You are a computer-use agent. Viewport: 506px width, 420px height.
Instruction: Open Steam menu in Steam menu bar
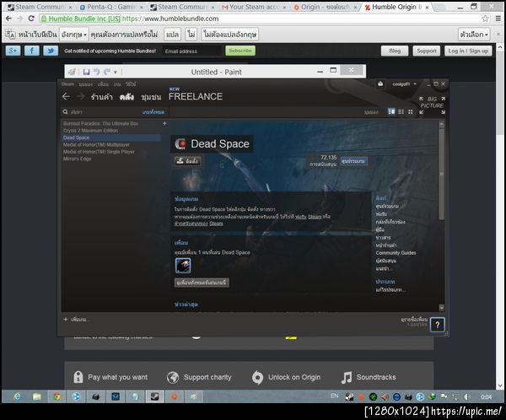click(67, 84)
